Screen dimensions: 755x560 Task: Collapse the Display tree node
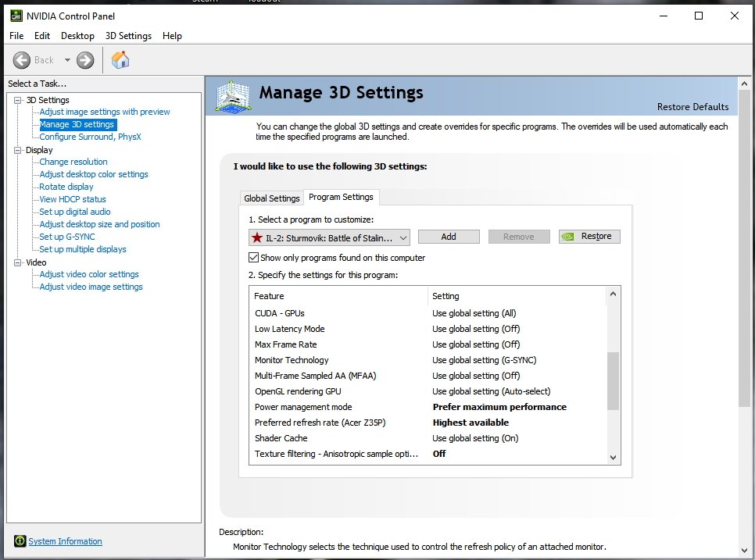18,150
